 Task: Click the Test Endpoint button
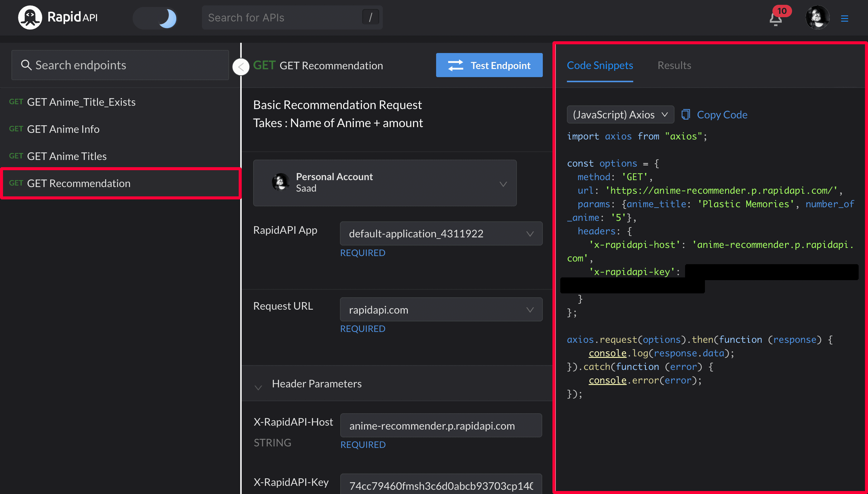(489, 65)
